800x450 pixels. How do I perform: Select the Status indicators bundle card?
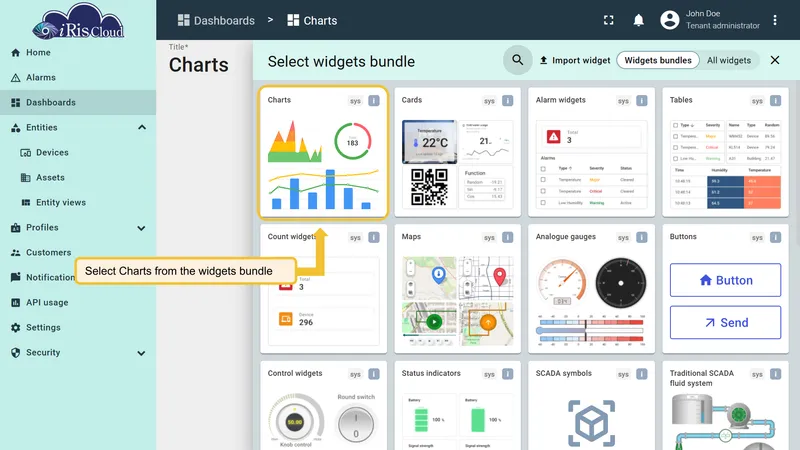pos(458,406)
